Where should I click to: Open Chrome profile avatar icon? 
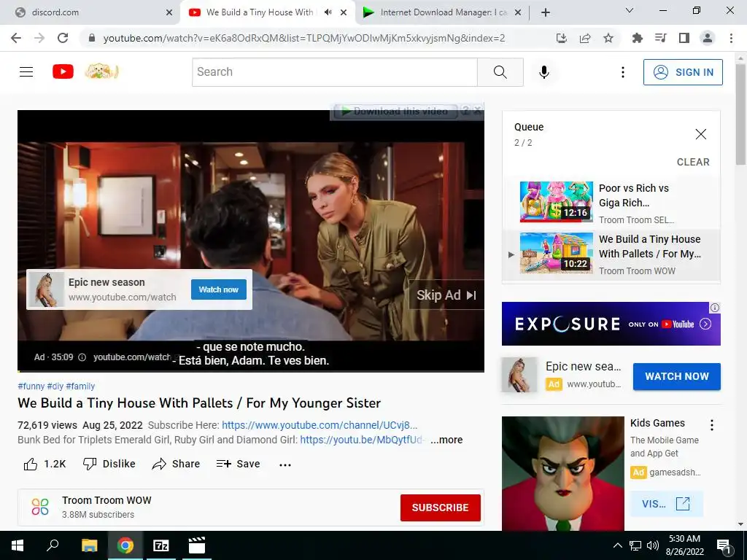[708, 38]
